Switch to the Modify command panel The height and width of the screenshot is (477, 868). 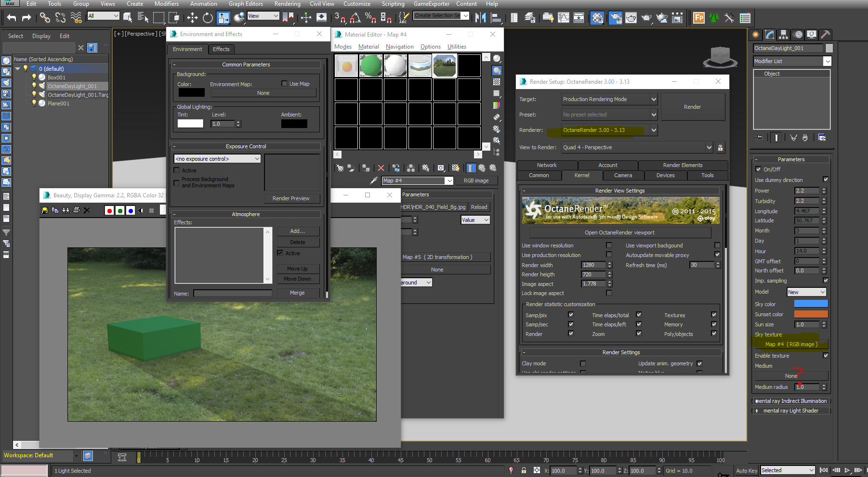[x=769, y=35]
